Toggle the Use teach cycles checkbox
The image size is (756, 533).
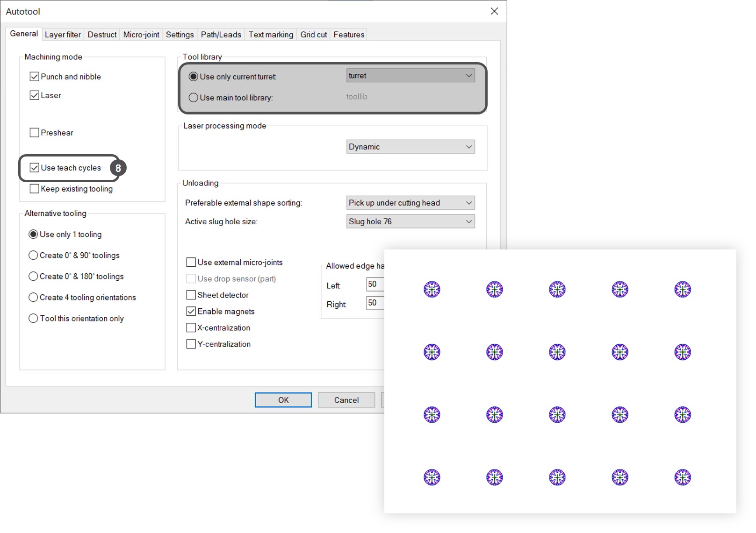coord(35,168)
